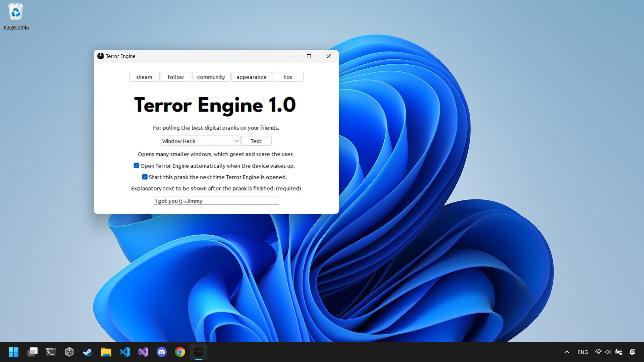Launch Steam from the taskbar
644x362 pixels.
(88, 352)
